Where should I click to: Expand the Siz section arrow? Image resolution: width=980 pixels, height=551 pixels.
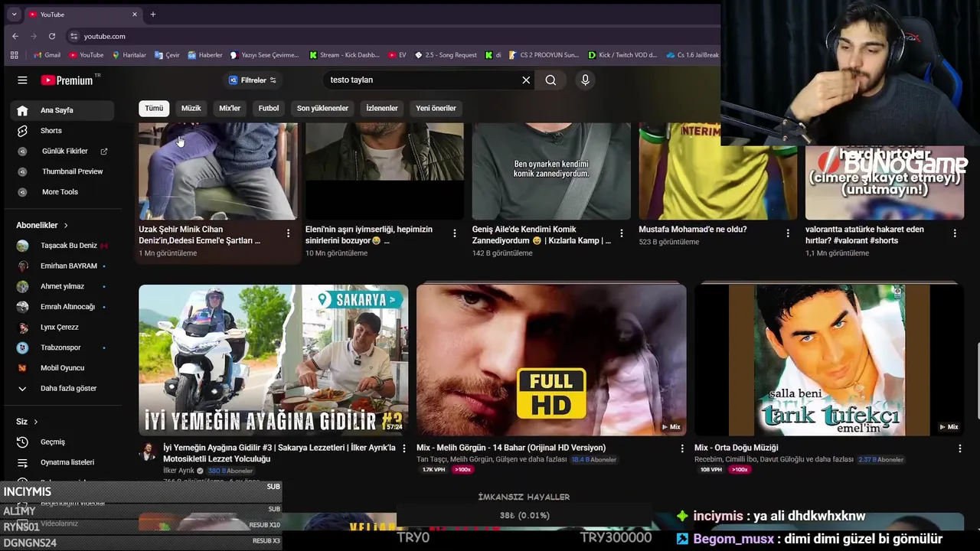35,422
